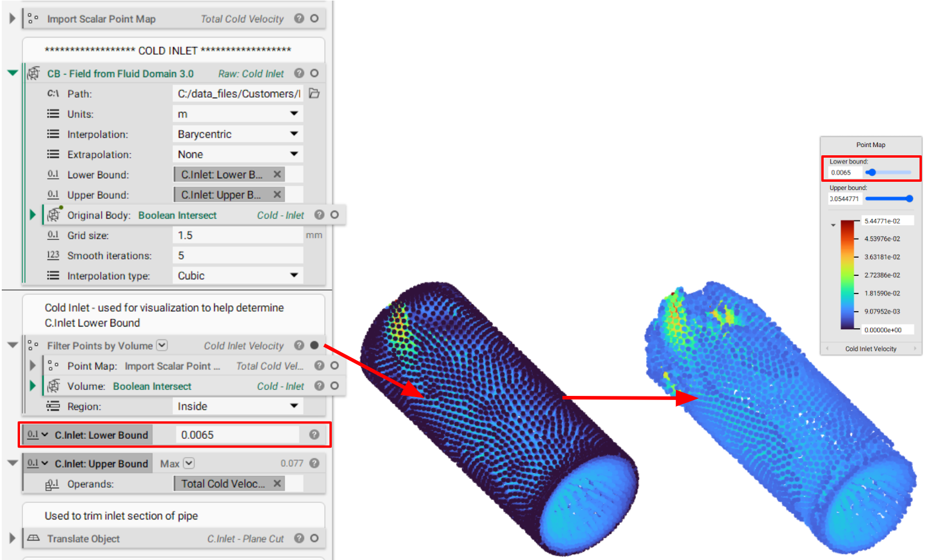The width and height of the screenshot is (926, 560).
Task: Clear the Total Cold Veloc... operand
Action: click(x=277, y=484)
